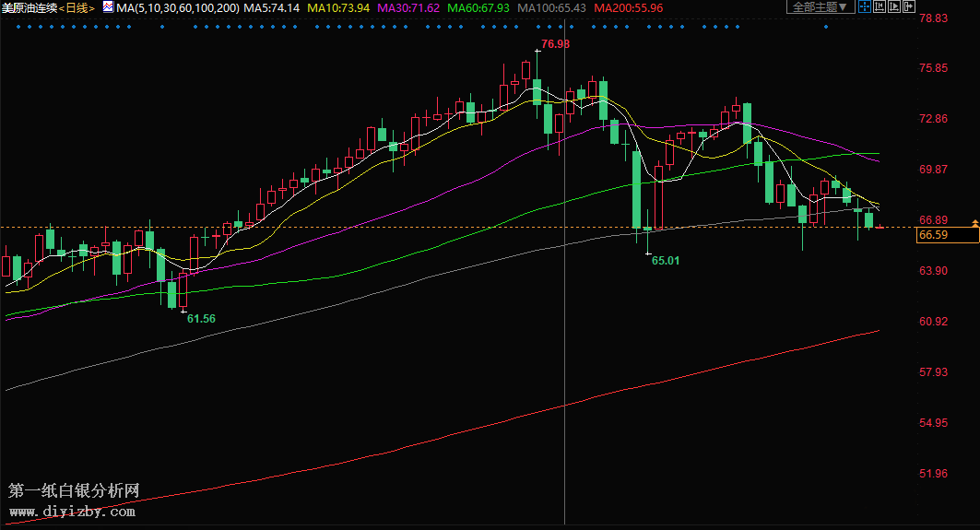Select the MA30:71.62 legend label
Viewport: 980px width, 530px height.
[408, 8]
